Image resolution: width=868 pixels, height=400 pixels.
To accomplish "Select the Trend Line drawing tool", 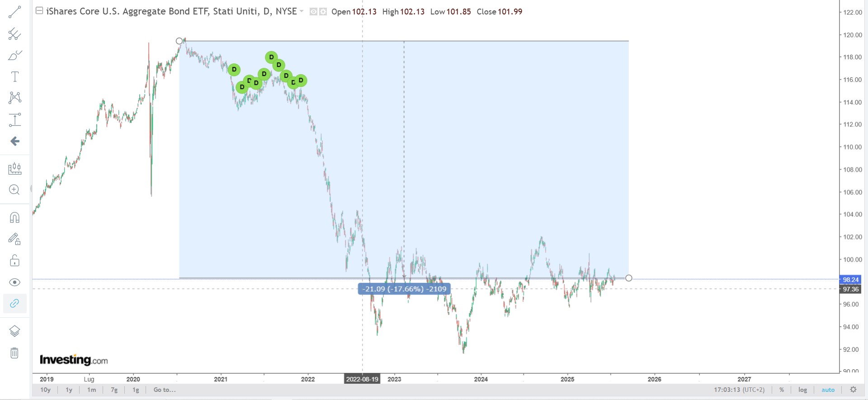I will [x=14, y=12].
